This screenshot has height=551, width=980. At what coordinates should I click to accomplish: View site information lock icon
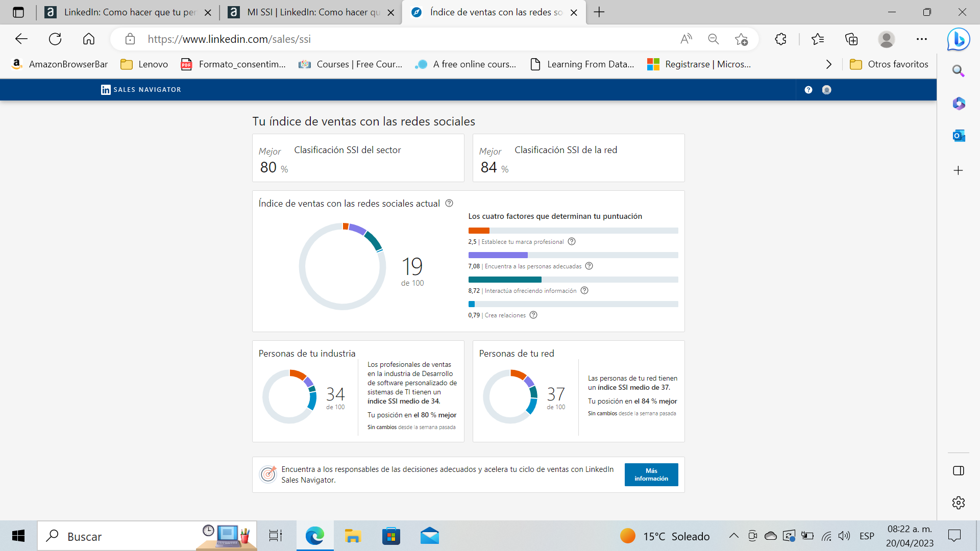(130, 39)
